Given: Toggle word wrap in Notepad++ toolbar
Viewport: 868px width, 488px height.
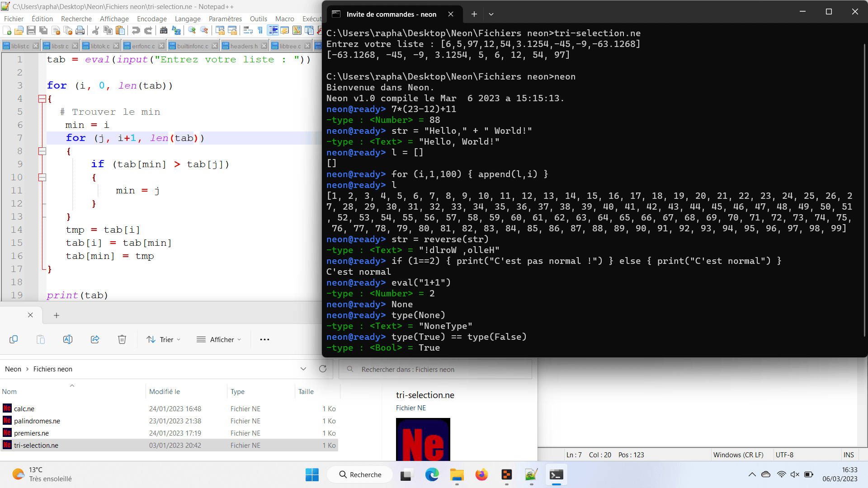Looking at the screenshot, I should [248, 30].
